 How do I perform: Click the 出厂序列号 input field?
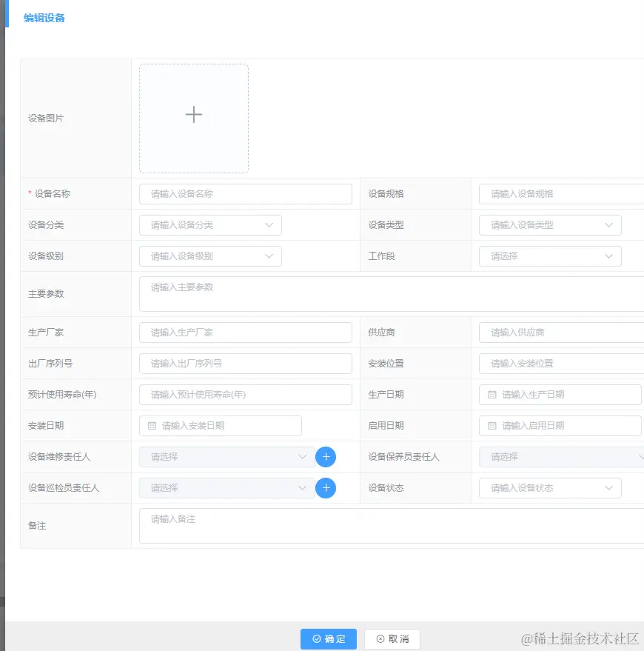pos(246,364)
